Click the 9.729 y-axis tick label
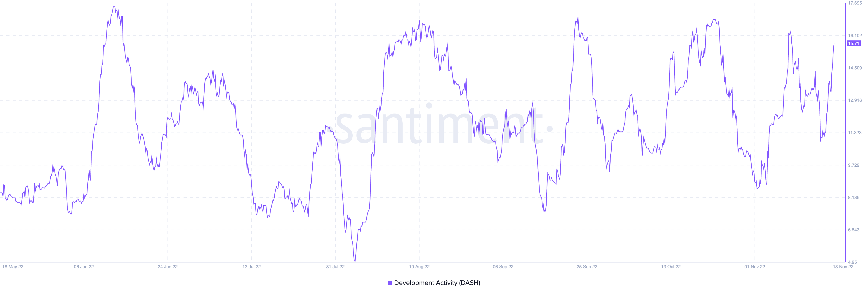The height and width of the screenshot is (294, 868). 854,165
